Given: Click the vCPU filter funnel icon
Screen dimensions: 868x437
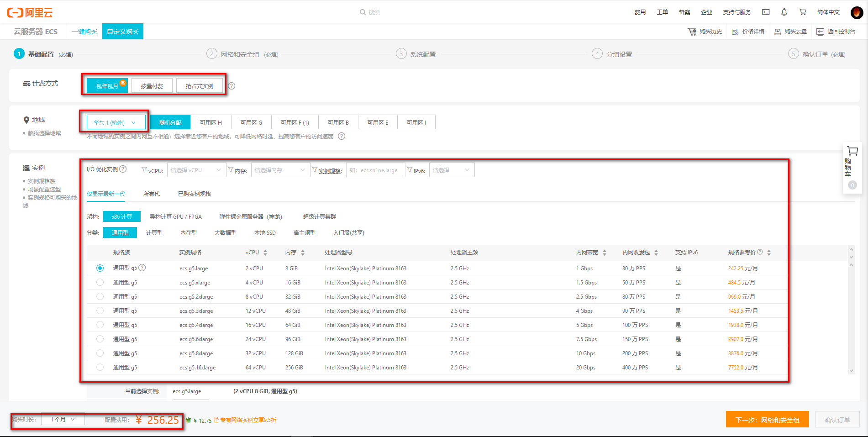Looking at the screenshot, I should pyautogui.click(x=144, y=170).
